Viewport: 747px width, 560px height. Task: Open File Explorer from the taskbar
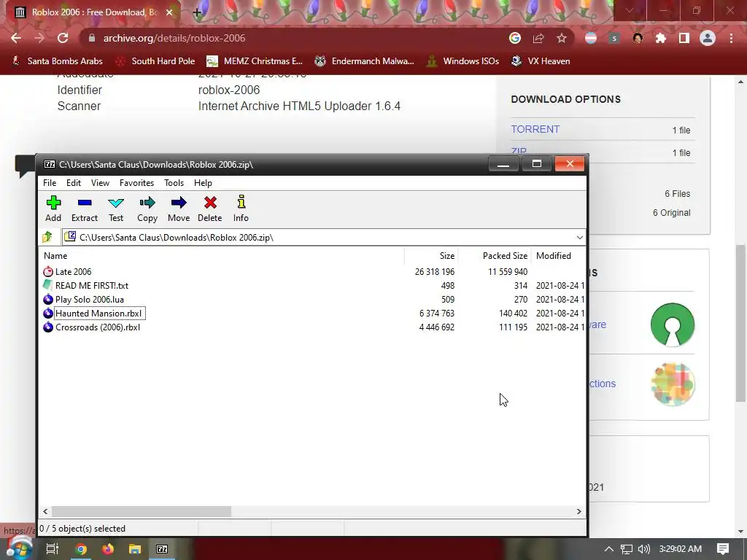(135, 549)
